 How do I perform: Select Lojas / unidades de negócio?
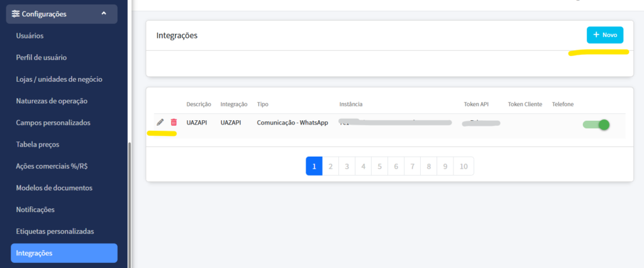59,79
